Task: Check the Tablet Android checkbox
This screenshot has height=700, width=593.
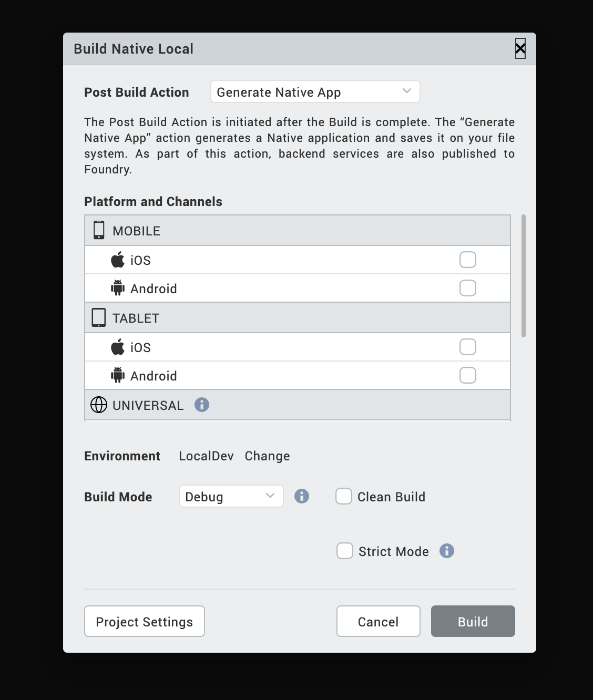Action: pos(468,375)
